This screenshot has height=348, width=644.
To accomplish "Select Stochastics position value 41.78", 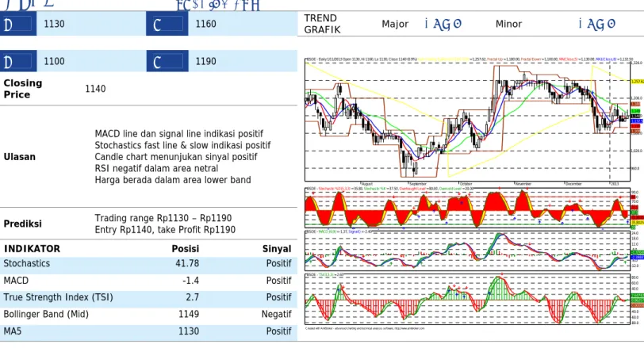I will coord(187,263).
